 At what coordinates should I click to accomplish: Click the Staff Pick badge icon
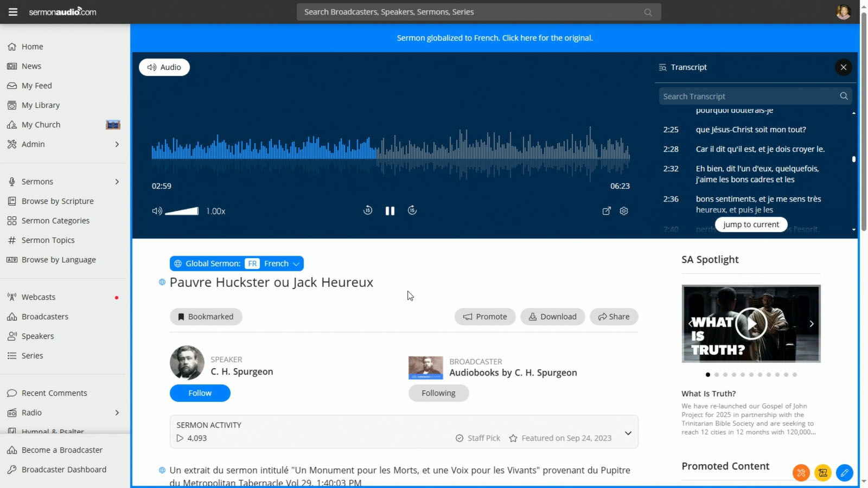click(459, 438)
